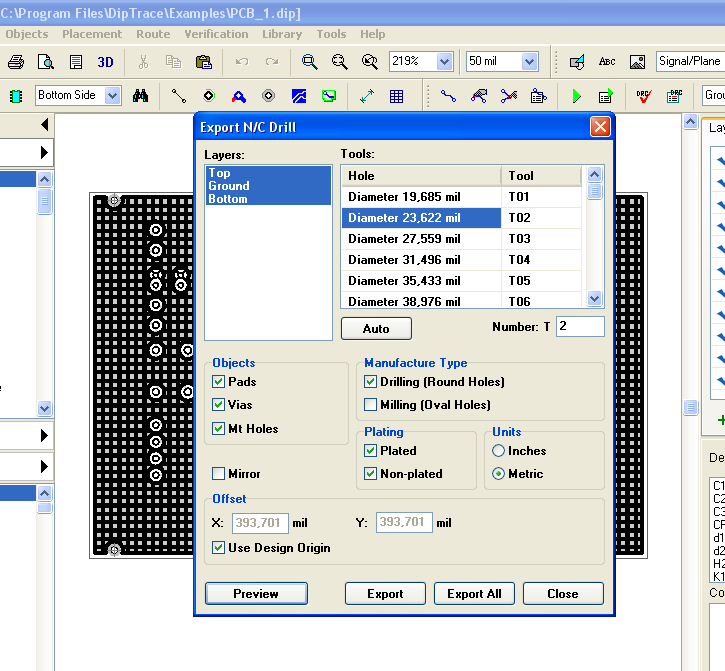
Task: Toggle the Mt Holes checkbox
Action: click(218, 429)
